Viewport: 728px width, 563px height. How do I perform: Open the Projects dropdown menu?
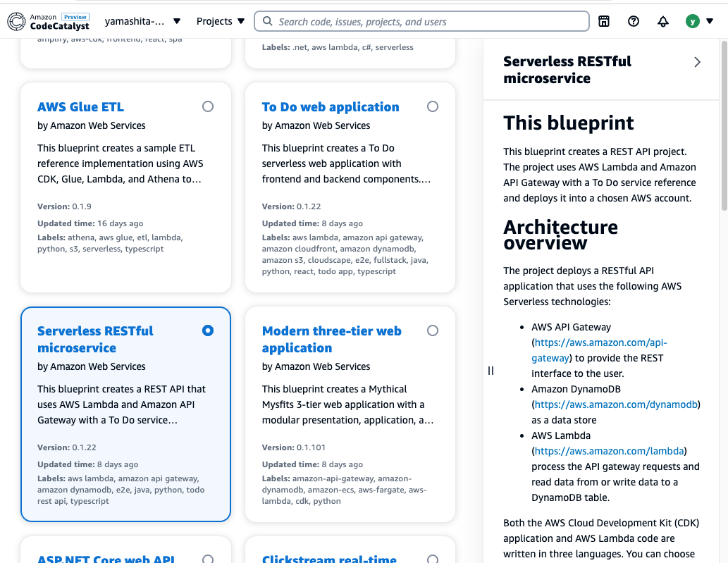[221, 21]
